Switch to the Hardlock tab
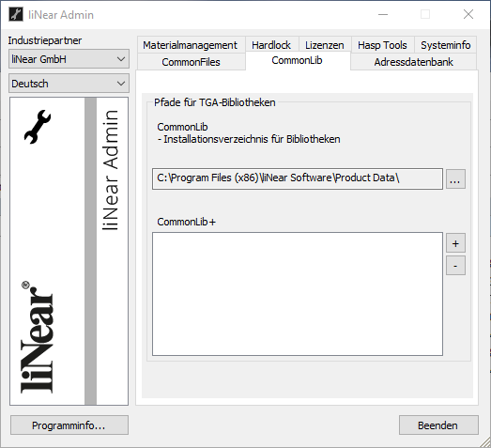This screenshot has width=491, height=448. [x=271, y=45]
